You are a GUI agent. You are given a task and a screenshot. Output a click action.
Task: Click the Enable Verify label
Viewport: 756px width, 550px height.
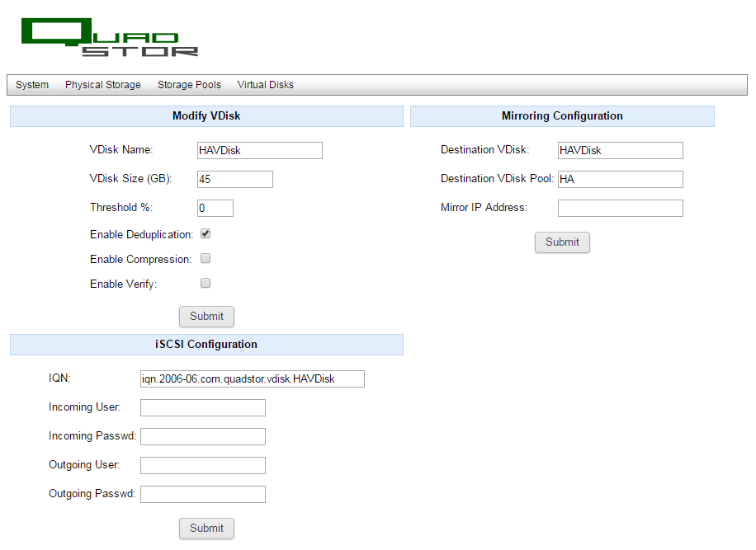(124, 284)
